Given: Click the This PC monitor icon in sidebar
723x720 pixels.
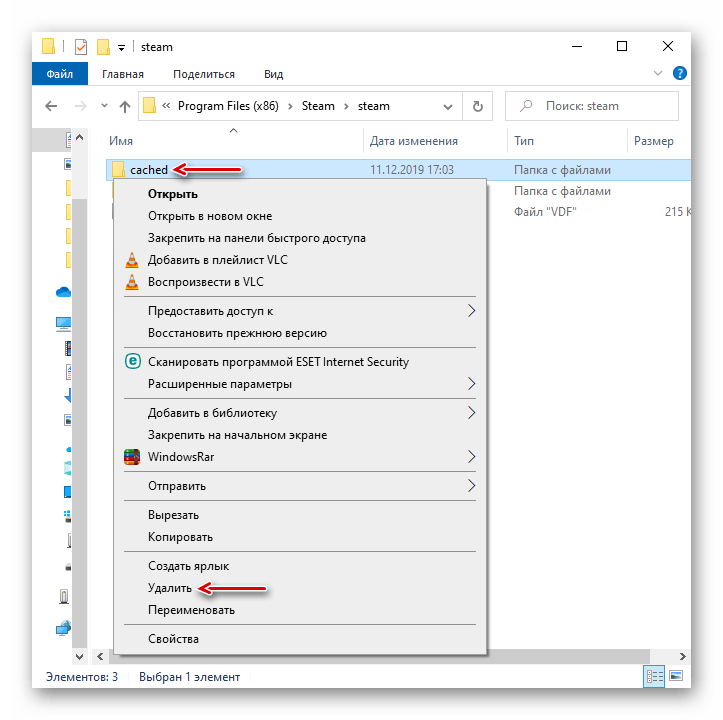Looking at the screenshot, I should tap(63, 324).
